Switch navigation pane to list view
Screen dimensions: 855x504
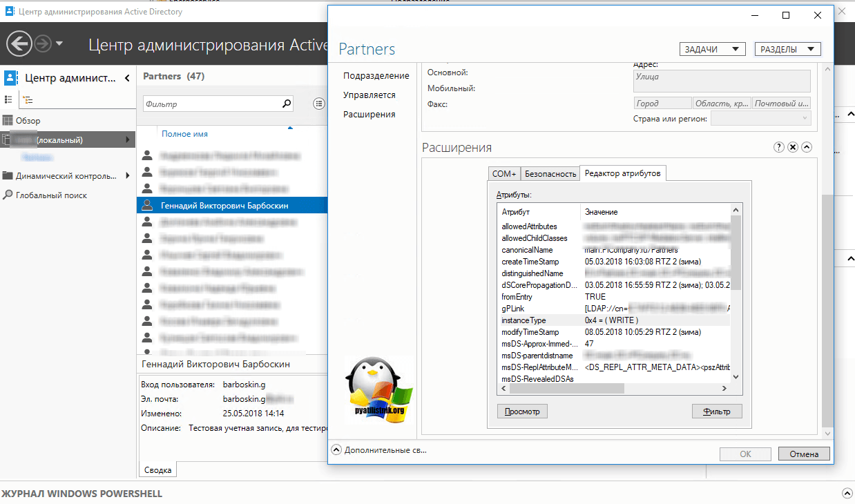click(9, 100)
